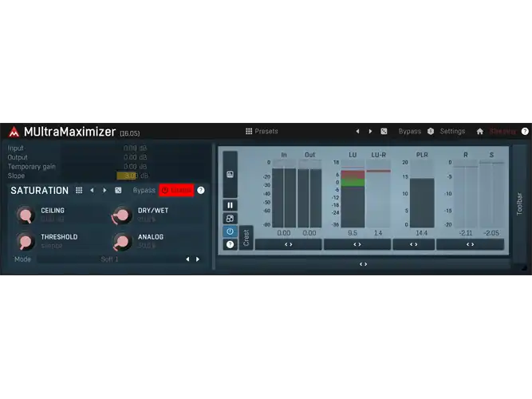Open Saturation section help icon

[x=201, y=191]
